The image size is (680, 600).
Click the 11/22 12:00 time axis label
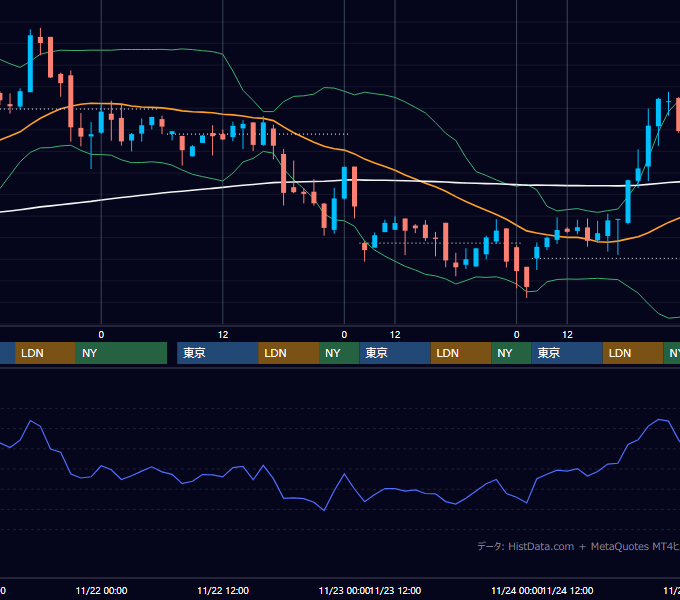point(223,590)
